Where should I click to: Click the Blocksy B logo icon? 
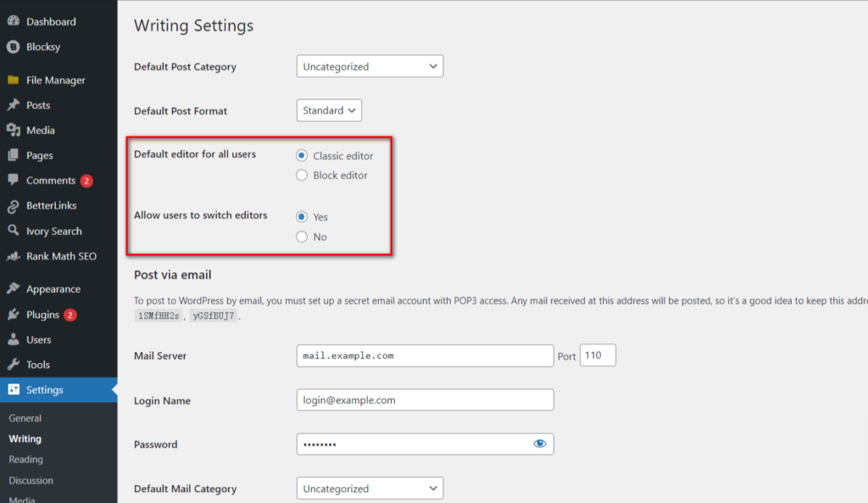(x=14, y=47)
